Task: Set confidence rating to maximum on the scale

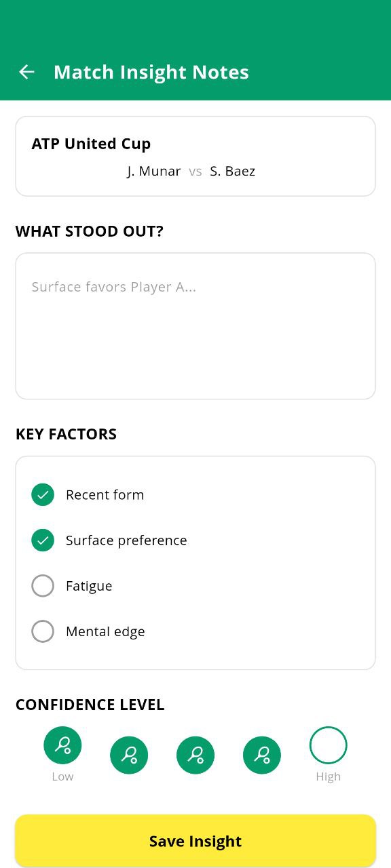Action: tap(328, 744)
